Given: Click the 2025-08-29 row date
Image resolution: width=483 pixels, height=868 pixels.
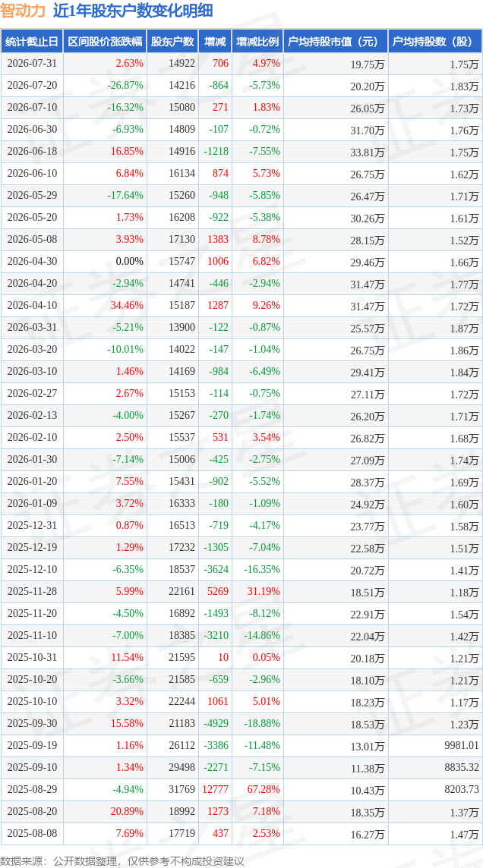Looking at the screenshot, I should click(32, 789).
